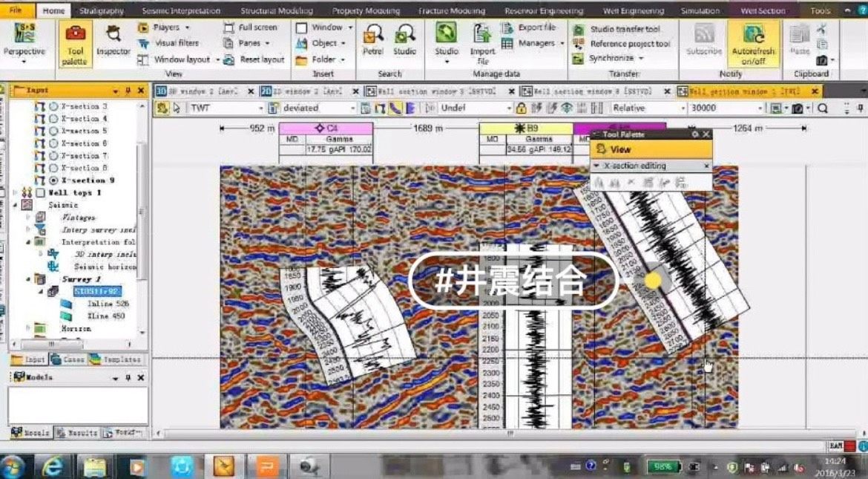The width and height of the screenshot is (868, 479).
Task: Toggle Autorefresh on/off
Action: [753, 45]
